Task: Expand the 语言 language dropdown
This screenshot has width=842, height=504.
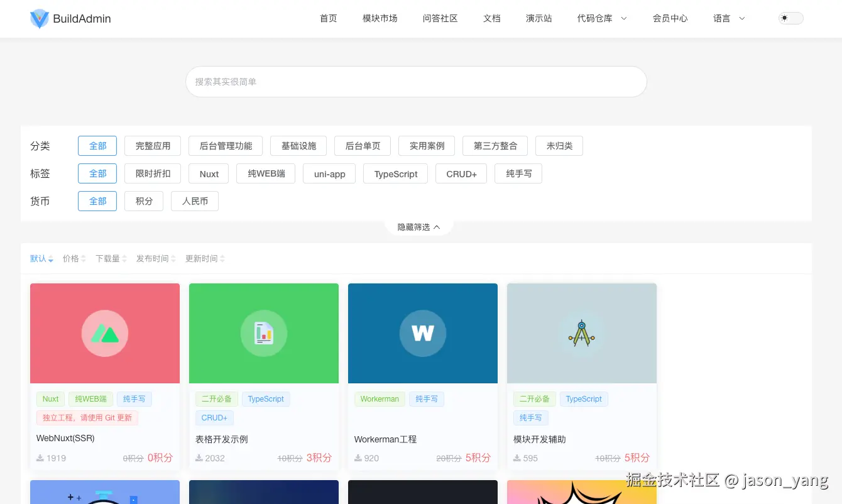Action: (x=729, y=18)
